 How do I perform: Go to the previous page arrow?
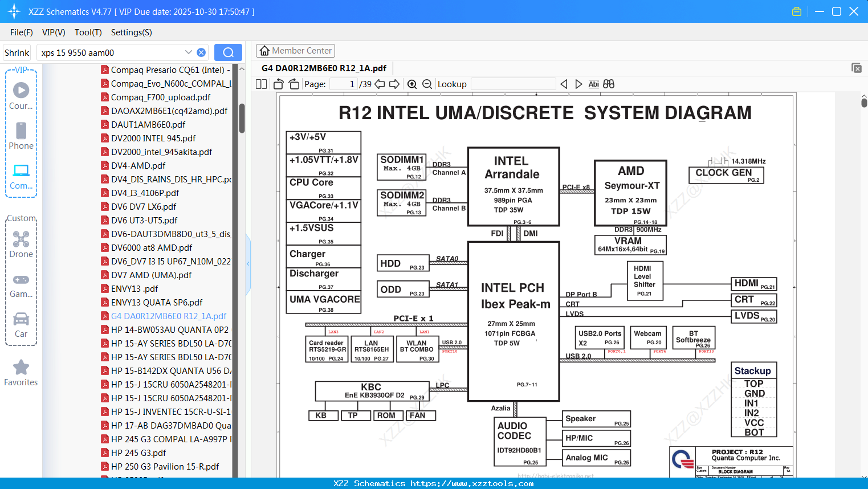click(380, 84)
